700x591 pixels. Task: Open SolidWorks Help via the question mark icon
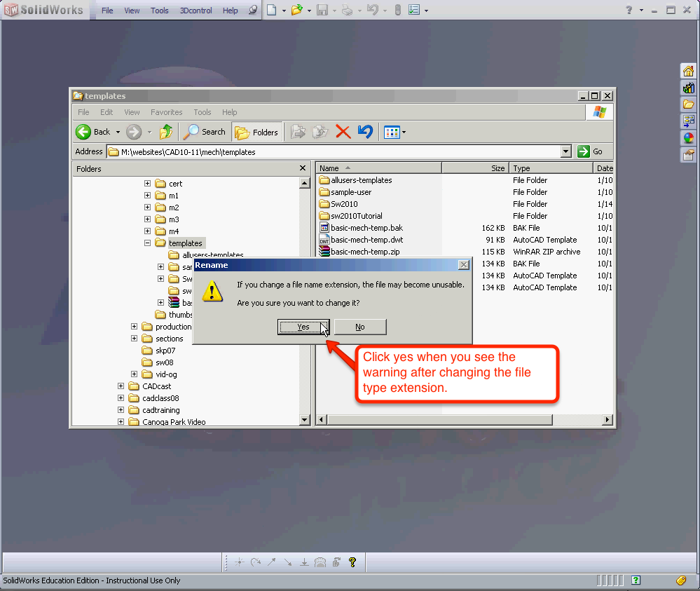627,10
